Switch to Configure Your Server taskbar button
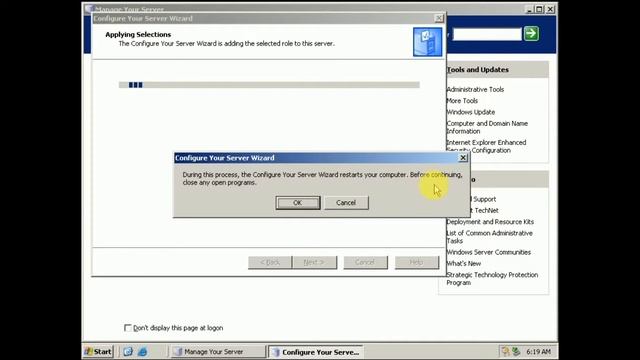This screenshot has height=360, width=640. 316,352
